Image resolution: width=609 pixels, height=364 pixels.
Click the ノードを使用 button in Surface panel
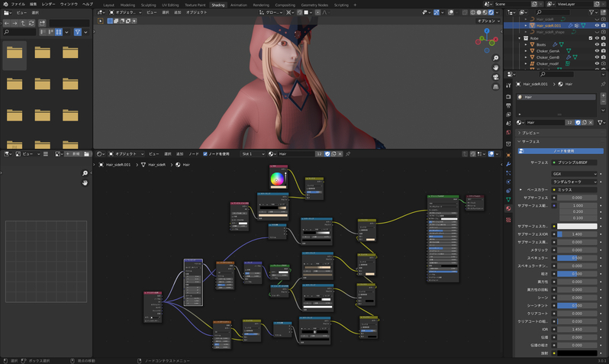561,151
